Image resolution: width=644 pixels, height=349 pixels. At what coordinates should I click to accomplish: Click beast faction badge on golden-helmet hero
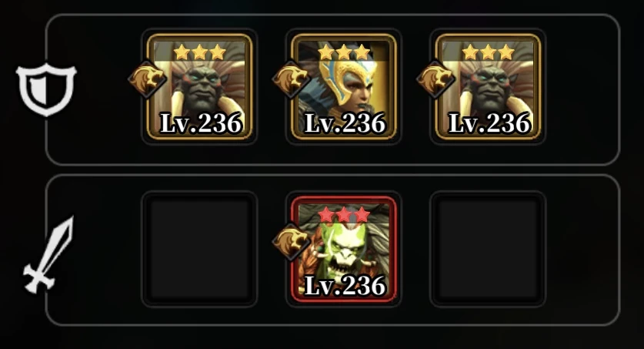pos(292,79)
